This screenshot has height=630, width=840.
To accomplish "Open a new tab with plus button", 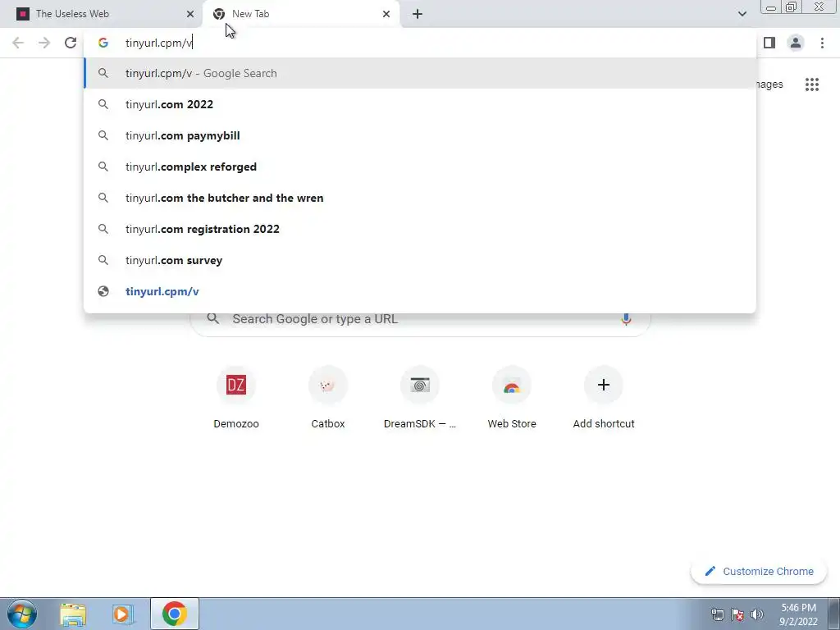I will point(418,14).
